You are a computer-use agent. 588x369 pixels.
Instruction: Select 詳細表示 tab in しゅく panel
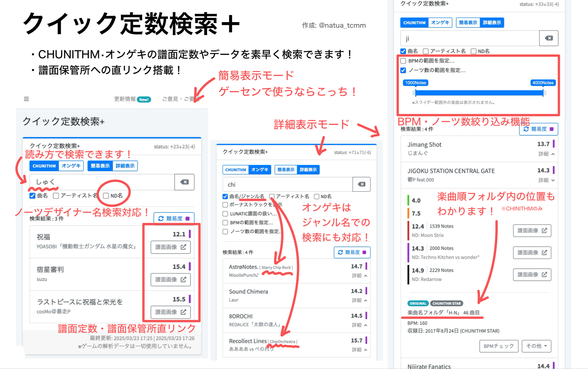125,166
